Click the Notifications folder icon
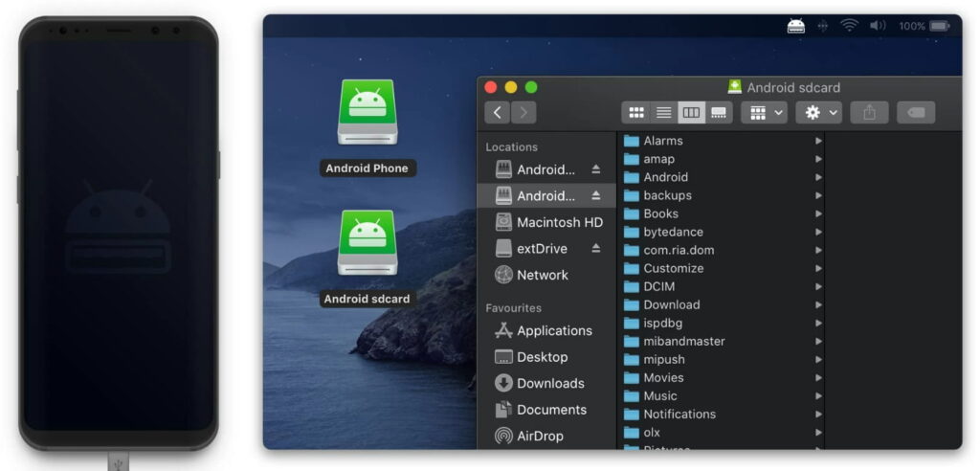 click(x=632, y=415)
